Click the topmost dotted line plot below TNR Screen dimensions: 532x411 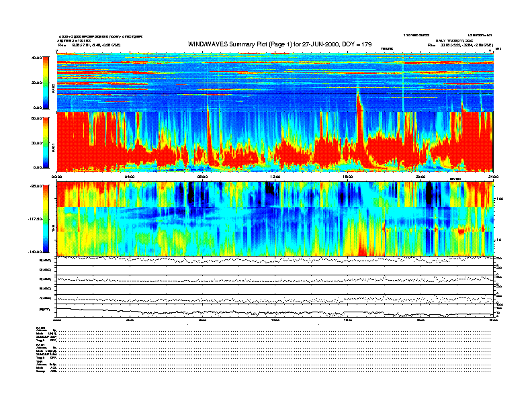pyautogui.click(x=275, y=261)
